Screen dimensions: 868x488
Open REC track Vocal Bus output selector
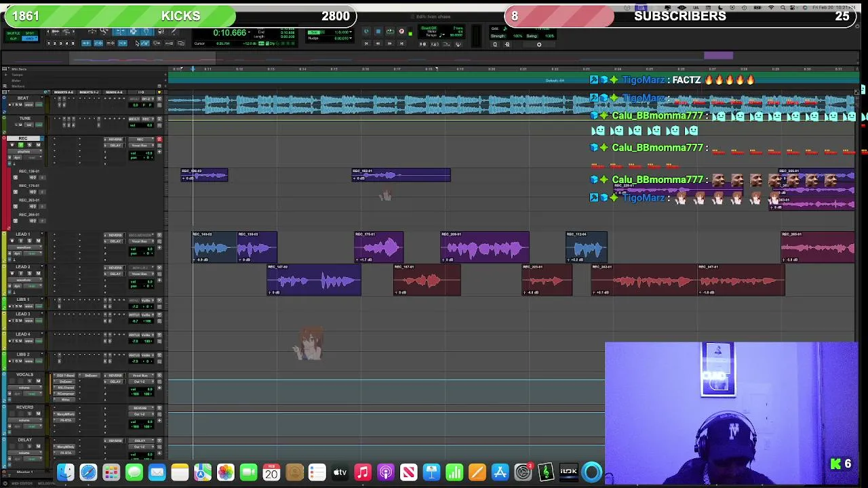(141, 145)
